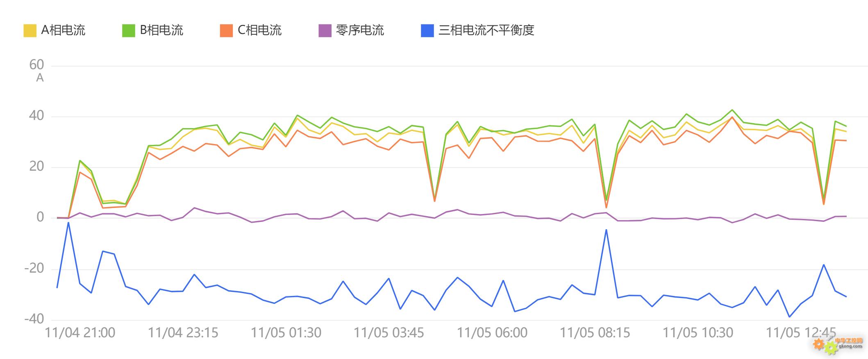Hide the B相电流 series via its text label

[161, 30]
